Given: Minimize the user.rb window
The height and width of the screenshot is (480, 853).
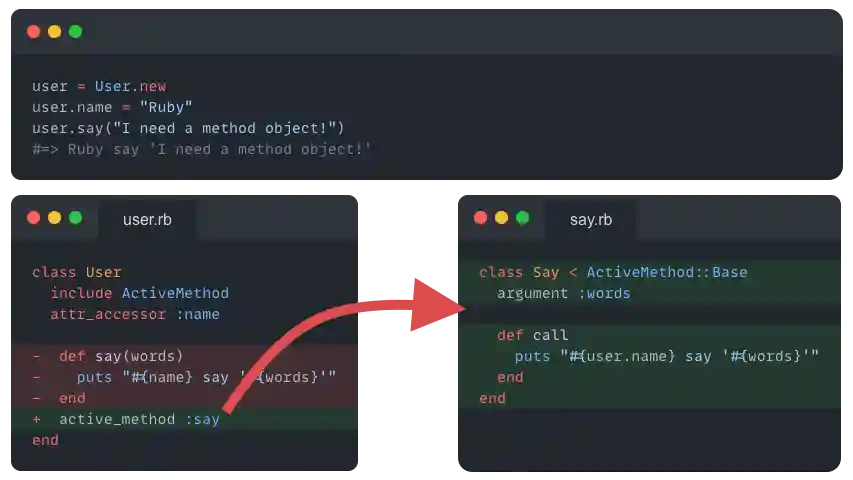Looking at the screenshot, I should 54,218.
